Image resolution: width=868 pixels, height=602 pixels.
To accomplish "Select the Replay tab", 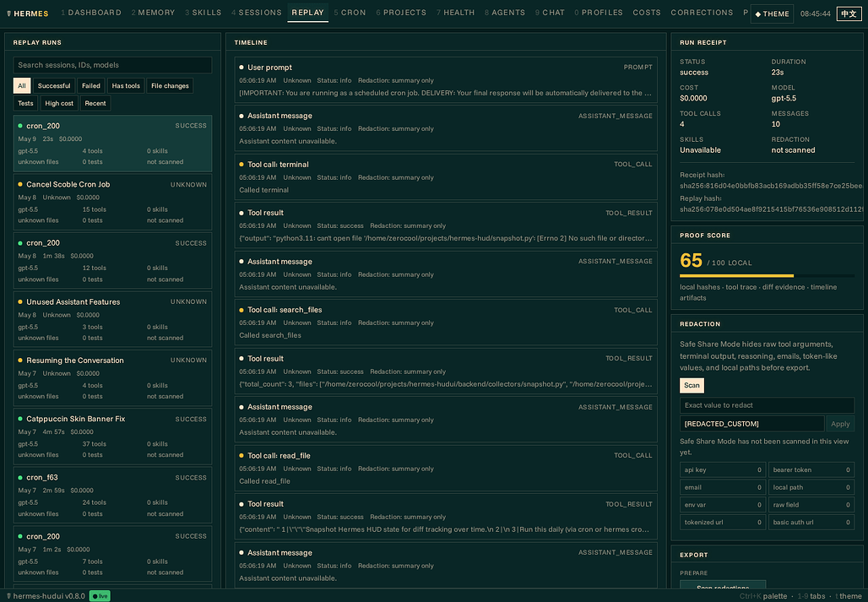I will 307,12.
